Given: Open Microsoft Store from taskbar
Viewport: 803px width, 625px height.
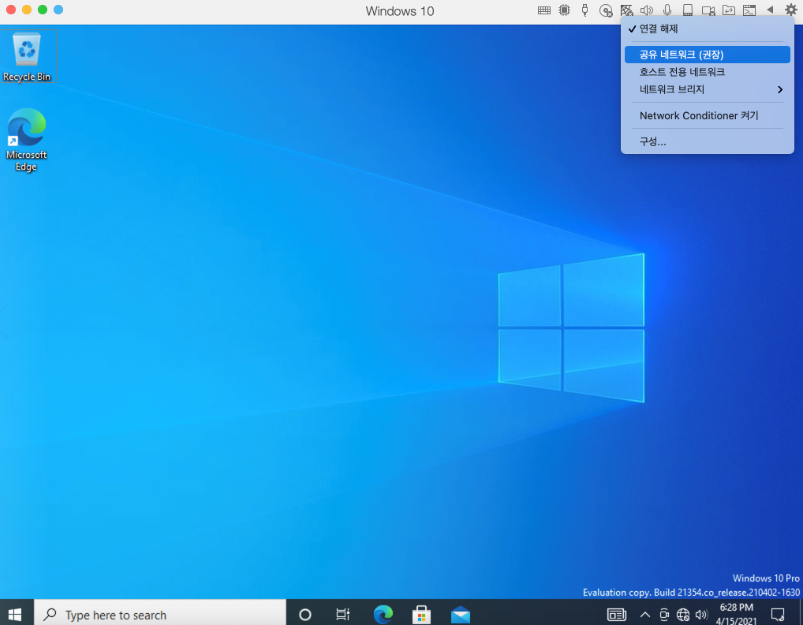Looking at the screenshot, I should point(421,614).
